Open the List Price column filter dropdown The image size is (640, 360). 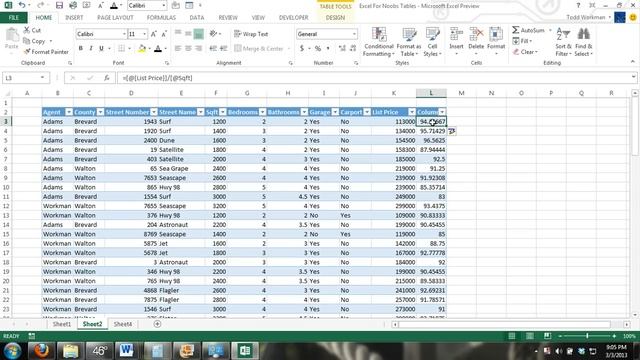tap(412, 112)
